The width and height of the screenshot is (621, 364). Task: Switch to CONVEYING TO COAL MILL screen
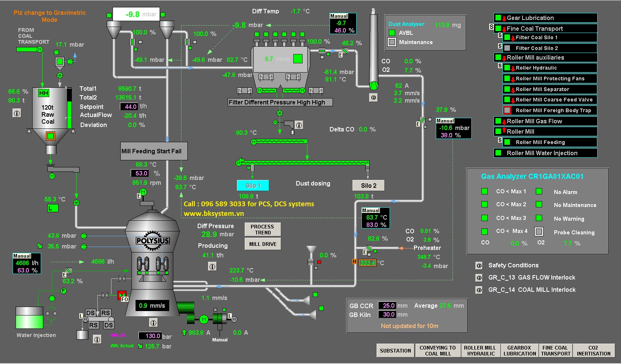tap(438, 350)
